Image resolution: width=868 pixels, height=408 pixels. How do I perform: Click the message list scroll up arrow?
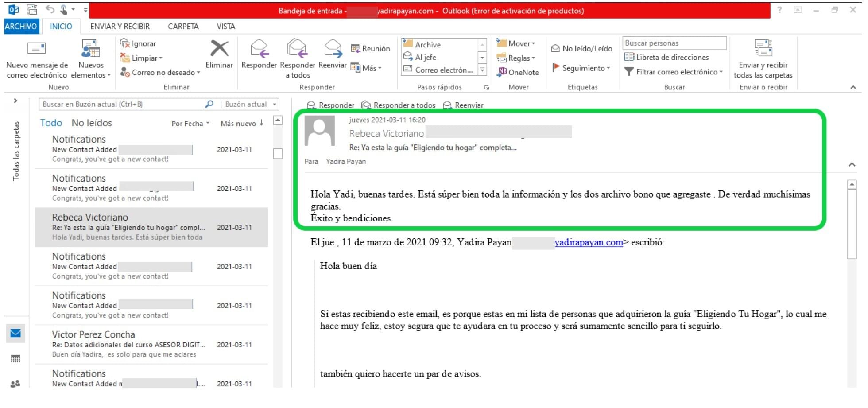point(278,120)
